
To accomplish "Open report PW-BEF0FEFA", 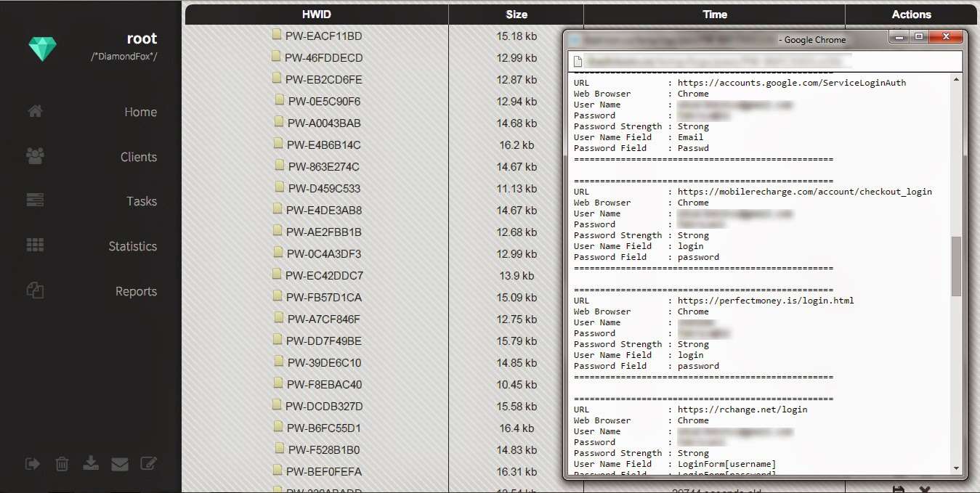I will pos(324,472).
